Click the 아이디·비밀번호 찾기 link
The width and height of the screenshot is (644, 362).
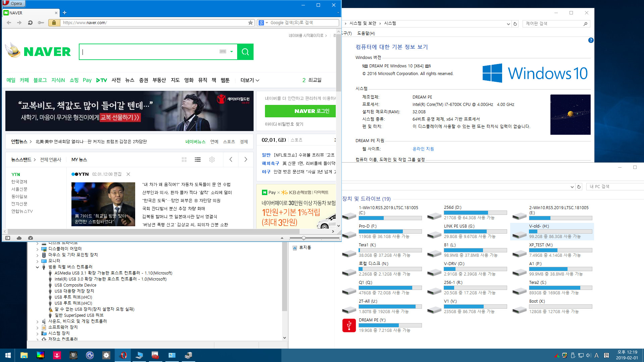click(x=284, y=124)
